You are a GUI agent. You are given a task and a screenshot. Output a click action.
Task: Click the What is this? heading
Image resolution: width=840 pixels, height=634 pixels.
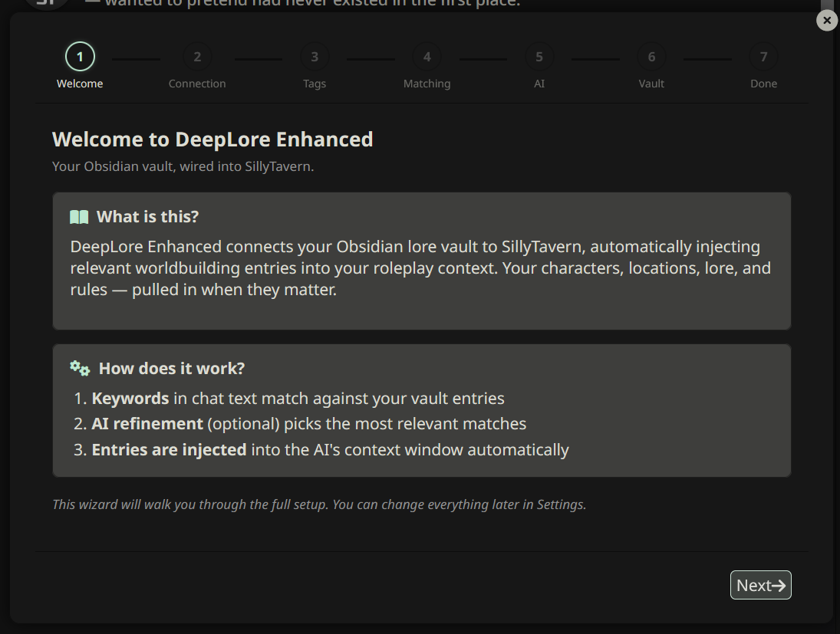coord(147,216)
